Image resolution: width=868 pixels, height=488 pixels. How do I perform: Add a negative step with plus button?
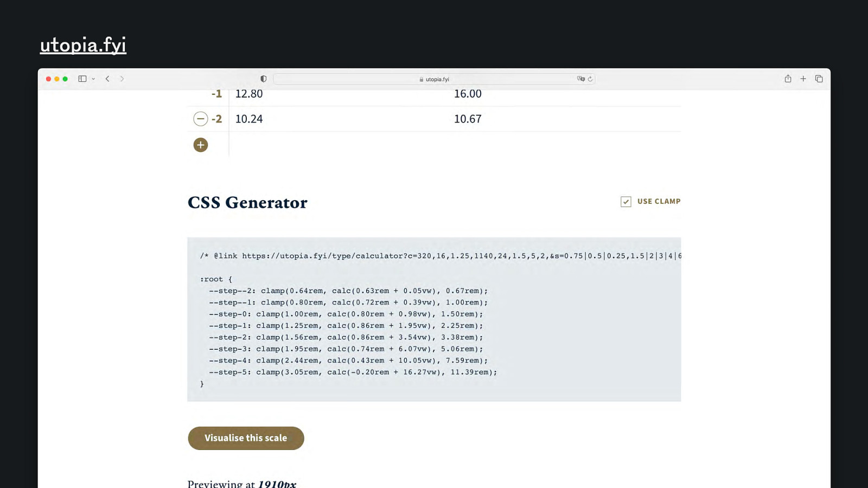[201, 145]
